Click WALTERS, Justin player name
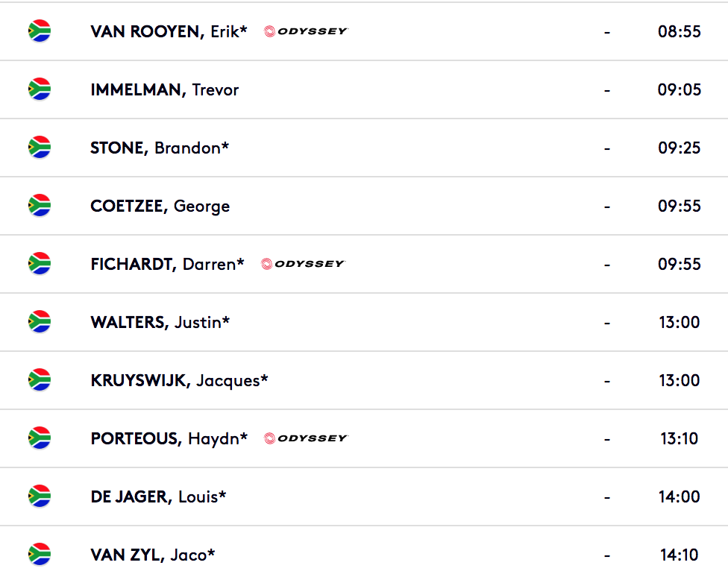 pyautogui.click(x=160, y=323)
